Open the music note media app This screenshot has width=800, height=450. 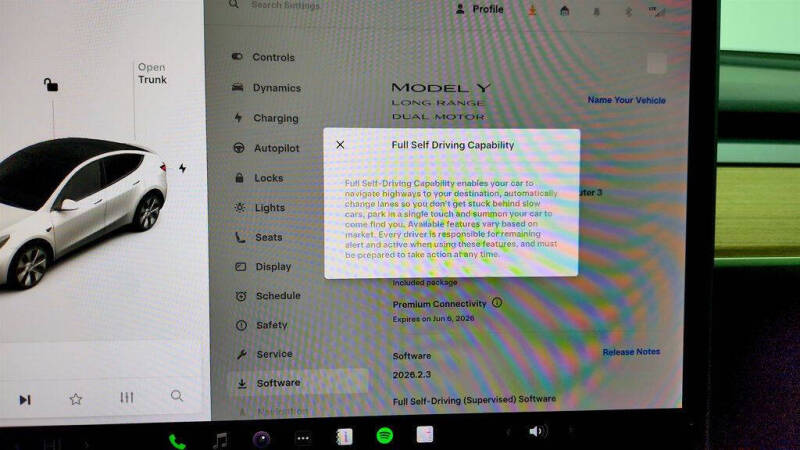220,440
